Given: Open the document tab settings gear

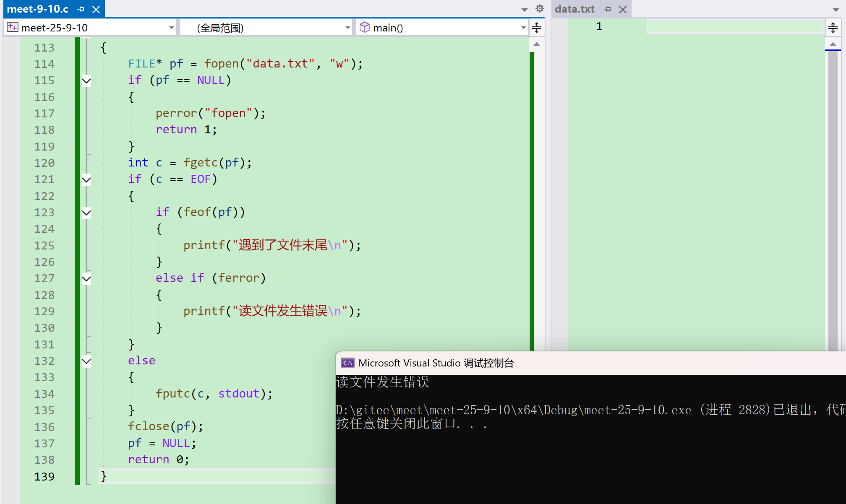Looking at the screenshot, I should 540,9.
